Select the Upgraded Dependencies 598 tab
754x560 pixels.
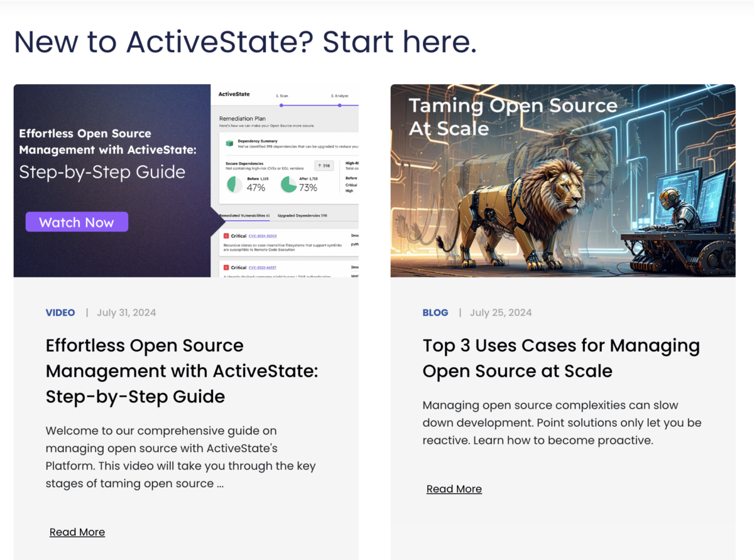tap(302, 215)
